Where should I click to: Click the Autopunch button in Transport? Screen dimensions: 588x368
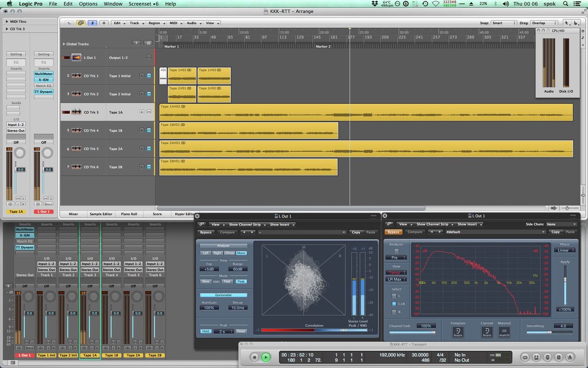536,357
